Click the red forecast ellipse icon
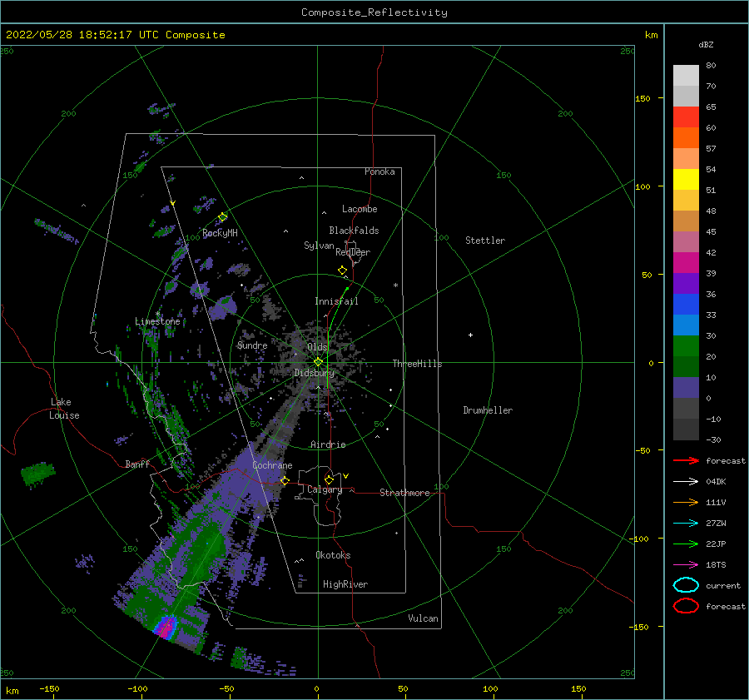Screen dimensions: 749x700 [x=686, y=606]
